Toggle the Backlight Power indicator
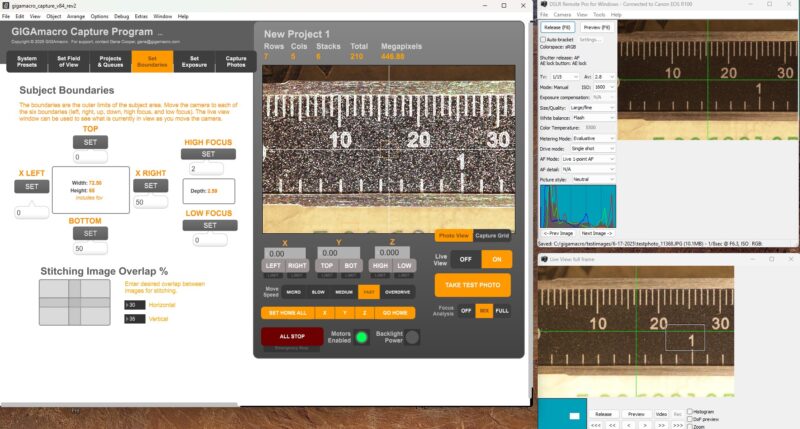The image size is (800, 429). coord(412,337)
